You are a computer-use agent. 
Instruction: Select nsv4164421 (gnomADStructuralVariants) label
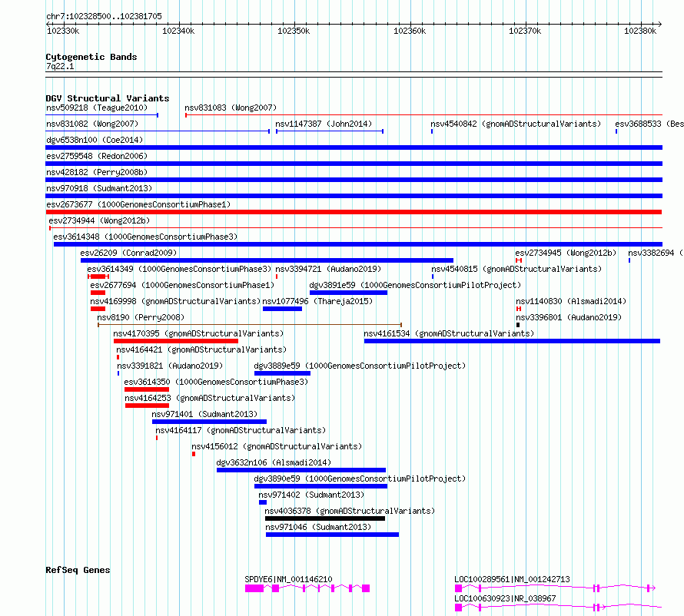tap(201, 349)
